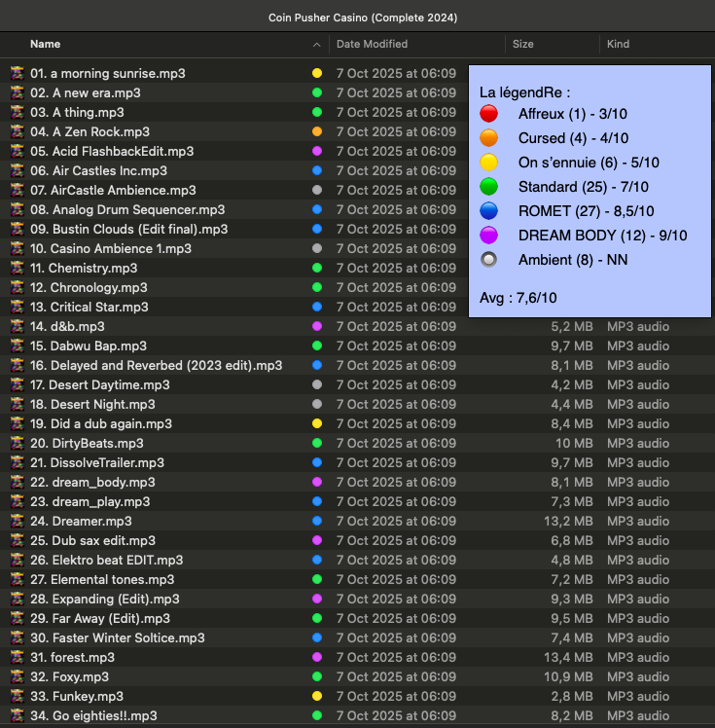Select the file icon of 01. a morning sunrise.mp3

[x=18, y=73]
